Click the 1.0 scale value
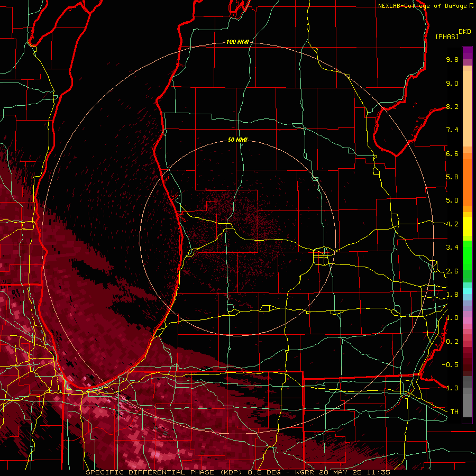The height and width of the screenshot is (476, 476). (x=452, y=318)
